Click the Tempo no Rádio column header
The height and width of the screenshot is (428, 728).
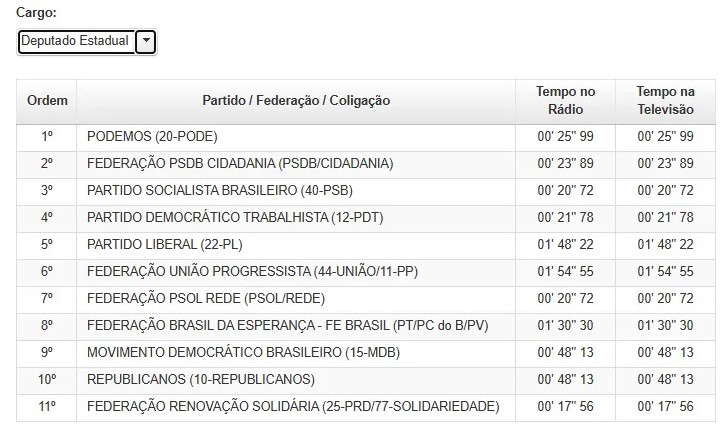[x=565, y=101]
